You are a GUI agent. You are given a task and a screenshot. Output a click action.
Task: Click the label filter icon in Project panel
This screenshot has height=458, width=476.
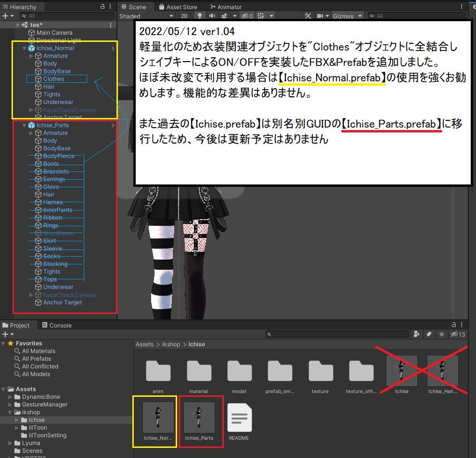click(428, 334)
